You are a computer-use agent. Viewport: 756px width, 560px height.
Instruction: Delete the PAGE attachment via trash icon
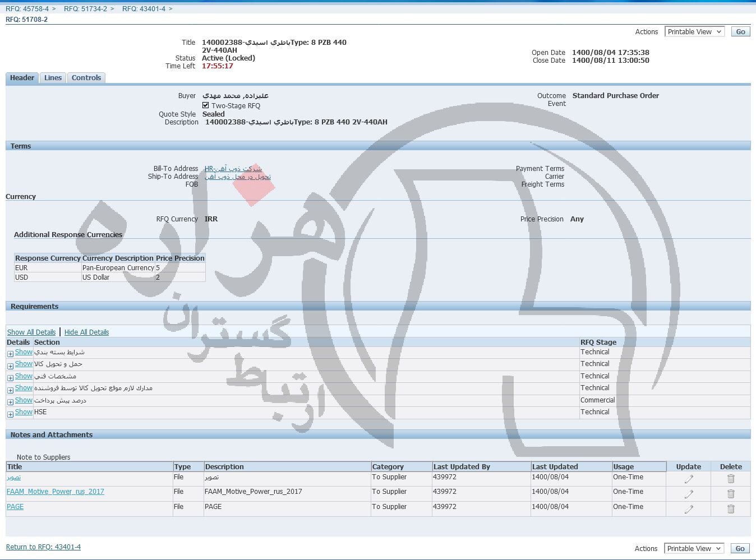pos(731,509)
